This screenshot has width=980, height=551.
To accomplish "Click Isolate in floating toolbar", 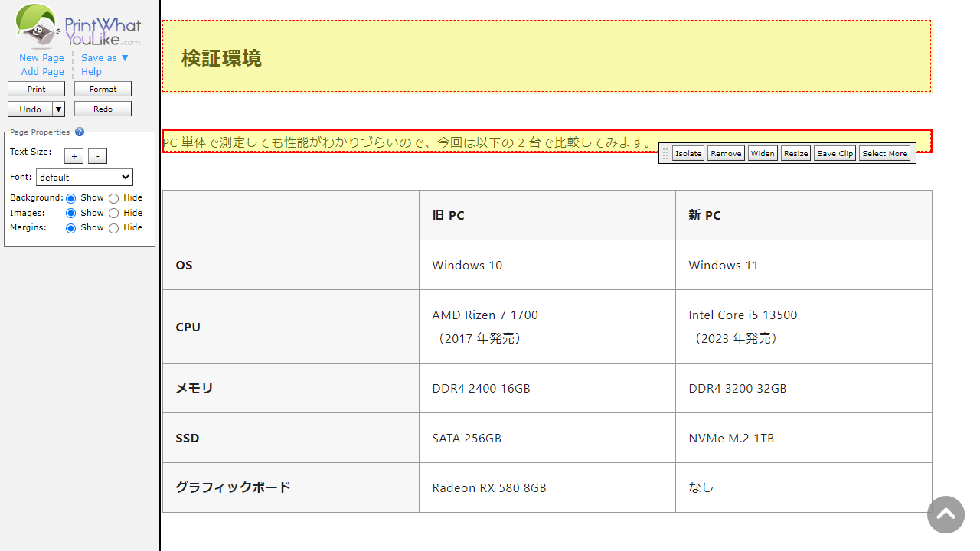I will [x=688, y=154].
